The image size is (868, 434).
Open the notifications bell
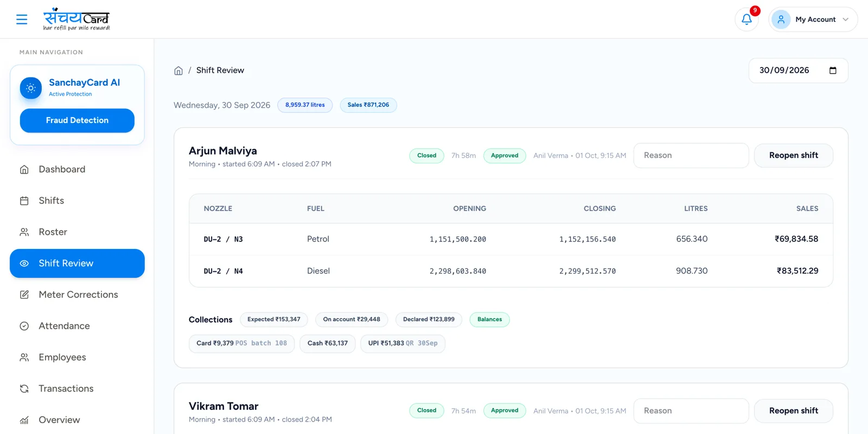(x=746, y=20)
